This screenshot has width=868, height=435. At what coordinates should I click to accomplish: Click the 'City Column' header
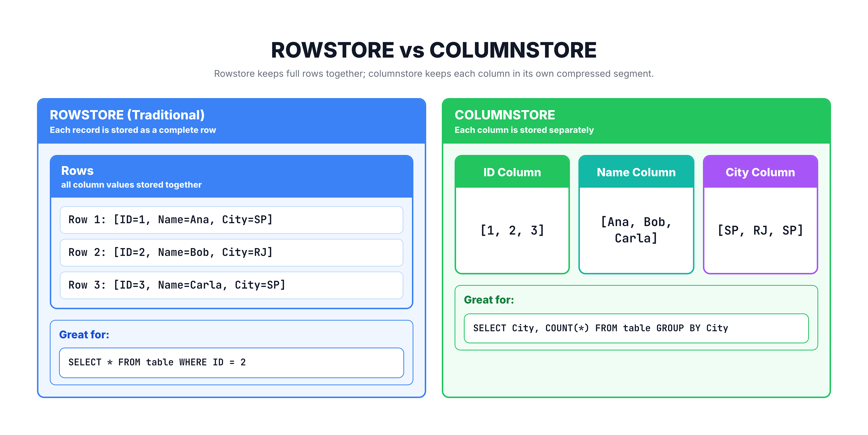[x=760, y=172]
